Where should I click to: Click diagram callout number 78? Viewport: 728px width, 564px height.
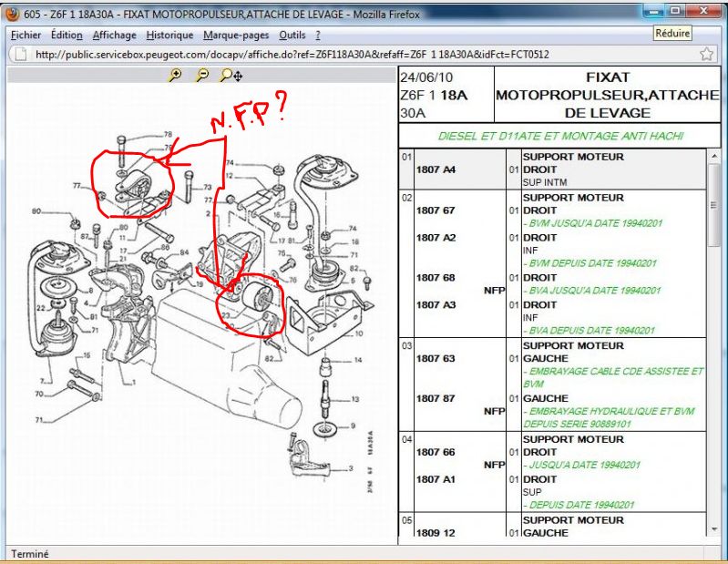coord(168,135)
